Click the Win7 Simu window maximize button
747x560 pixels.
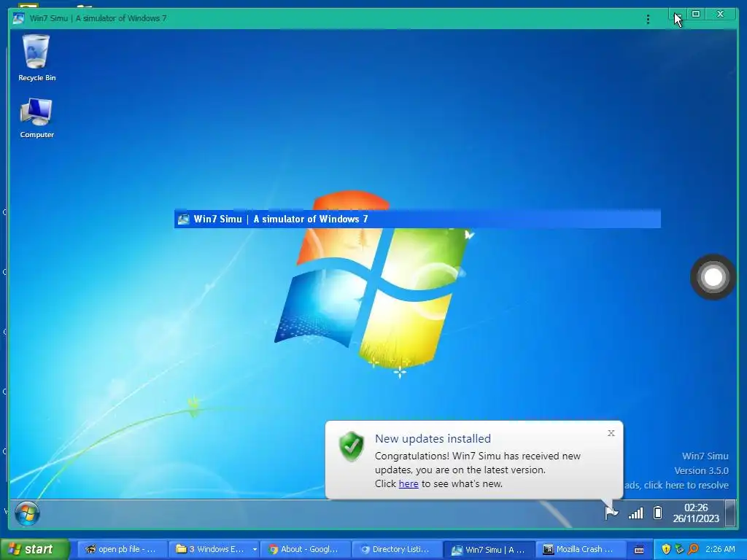tap(696, 15)
